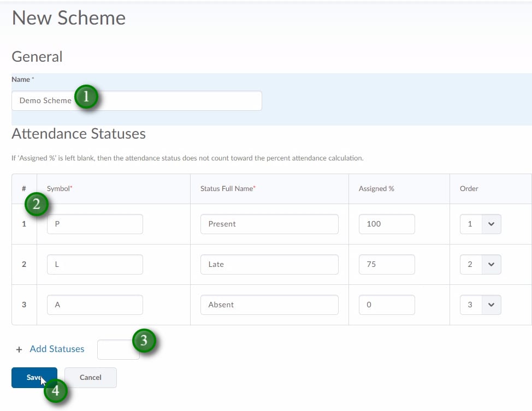Click Assigned % field showing 0

coord(386,305)
